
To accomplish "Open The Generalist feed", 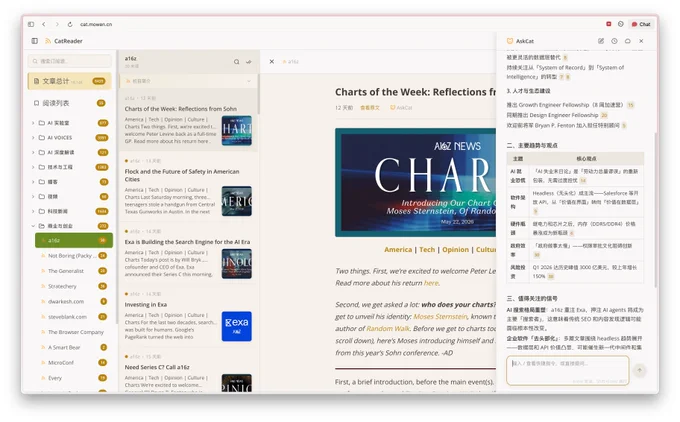I will point(74,271).
